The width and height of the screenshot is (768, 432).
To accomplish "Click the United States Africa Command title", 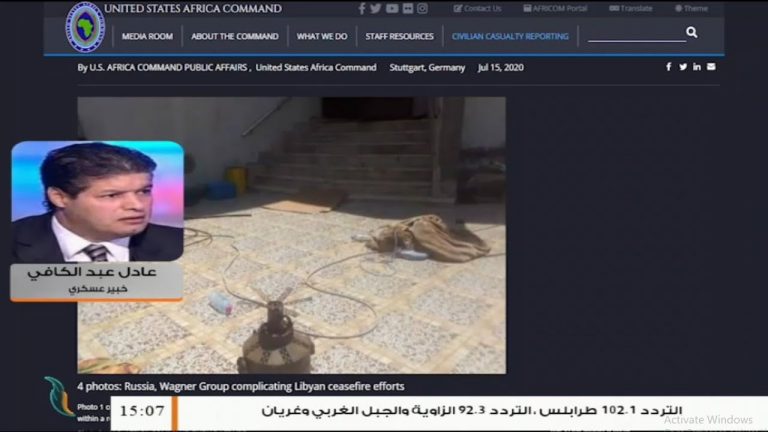I will (x=192, y=9).
